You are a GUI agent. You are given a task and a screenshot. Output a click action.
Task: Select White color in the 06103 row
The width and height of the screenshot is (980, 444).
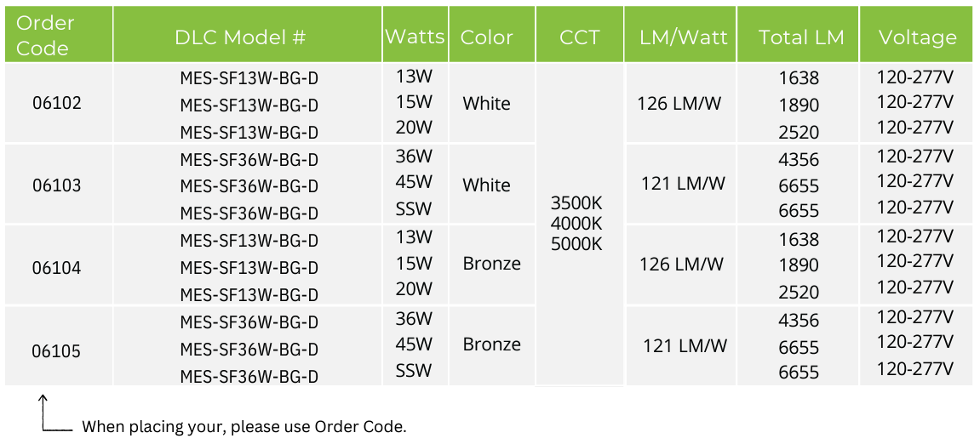[x=486, y=185]
